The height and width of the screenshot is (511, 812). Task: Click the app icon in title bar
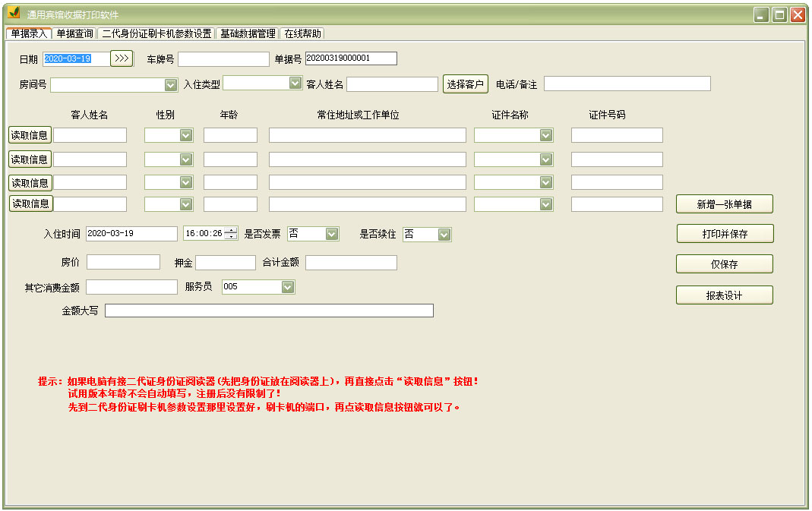tap(14, 14)
